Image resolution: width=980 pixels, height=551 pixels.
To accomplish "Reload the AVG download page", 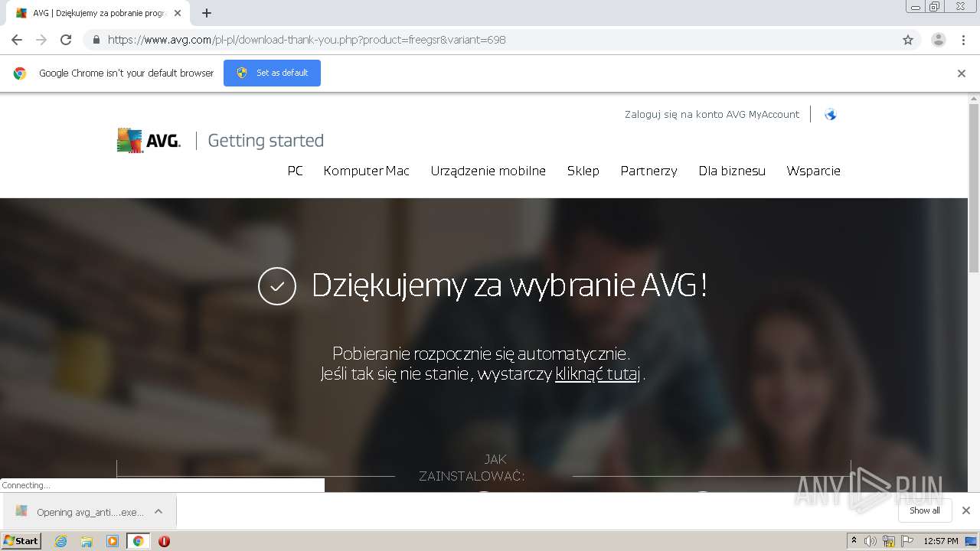I will pos(66,40).
